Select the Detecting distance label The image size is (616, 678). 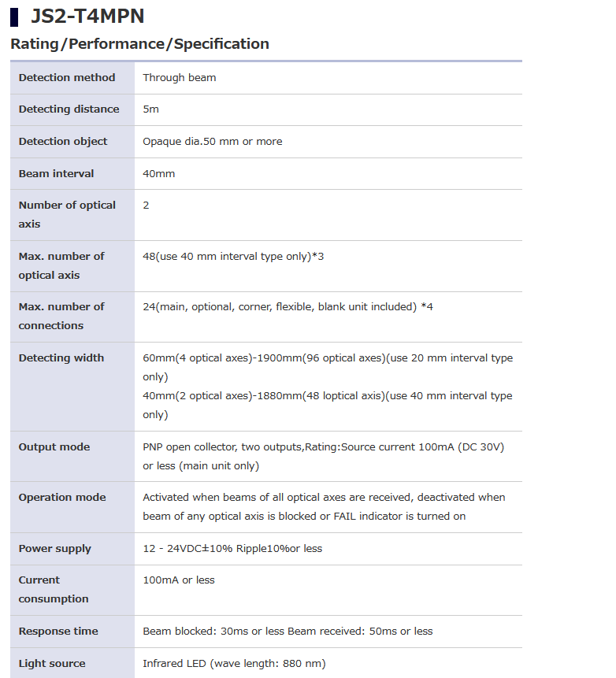pyautogui.click(x=69, y=109)
